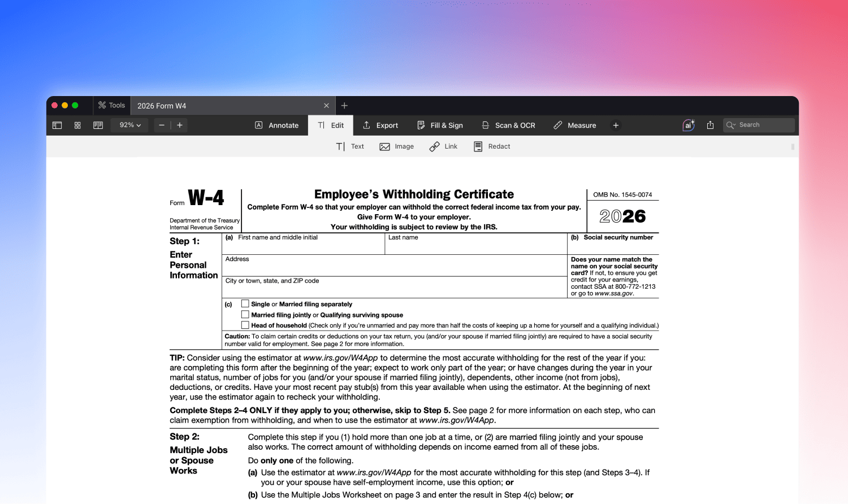848x504 pixels.
Task: Select the Link tool
Action: (x=443, y=146)
